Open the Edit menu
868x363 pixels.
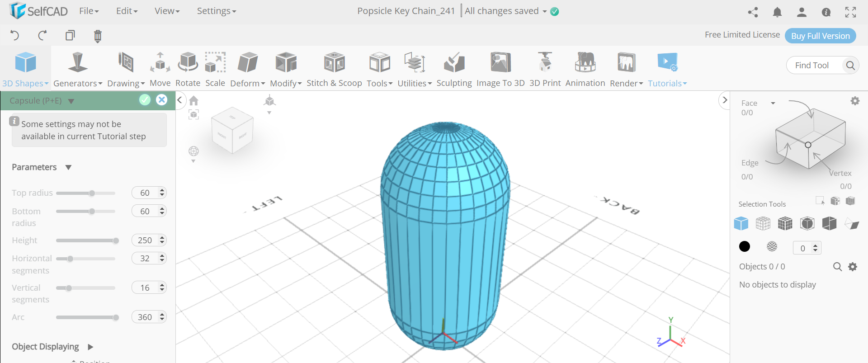[127, 11]
